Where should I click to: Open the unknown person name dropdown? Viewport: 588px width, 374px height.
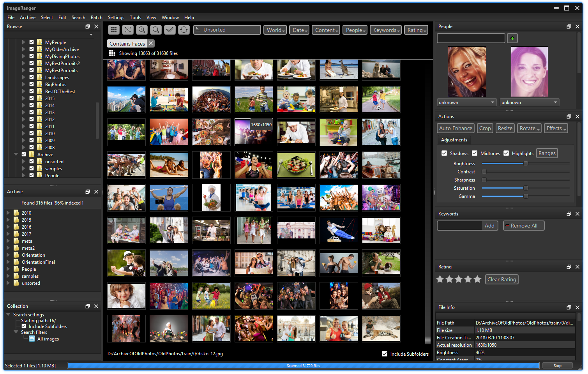point(466,102)
